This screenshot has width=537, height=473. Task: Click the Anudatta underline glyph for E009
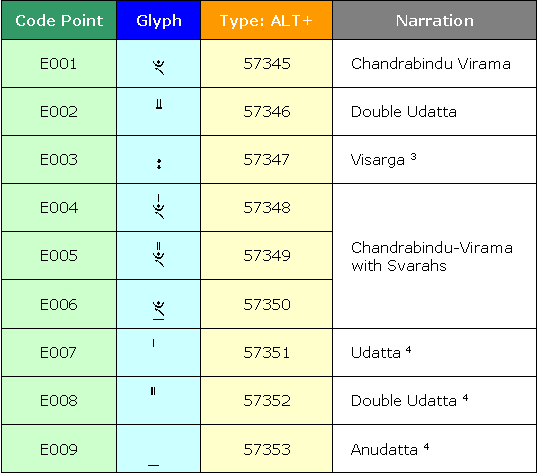coord(153,465)
